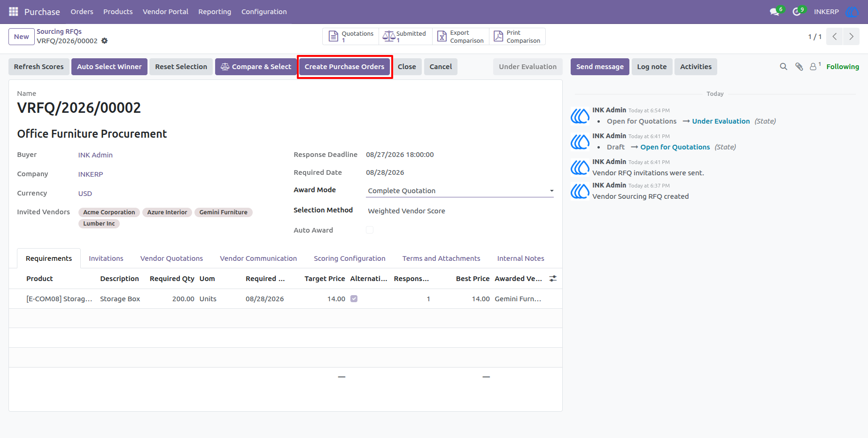Switch to the Scoring Configuration tab

tap(349, 258)
